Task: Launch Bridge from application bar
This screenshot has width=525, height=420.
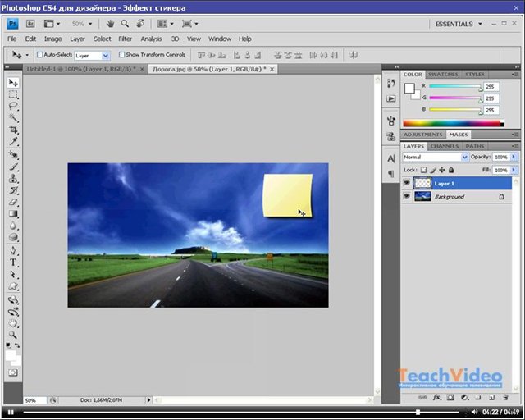Action: point(30,24)
